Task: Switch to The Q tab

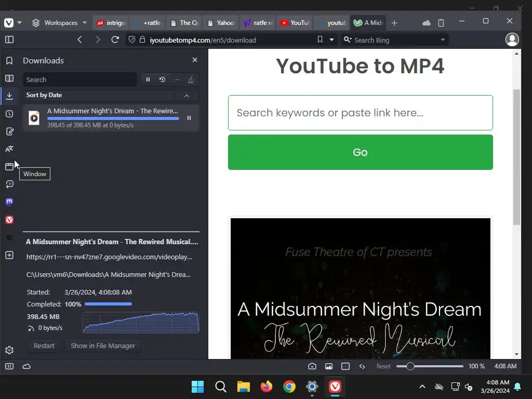Action: tap(184, 23)
